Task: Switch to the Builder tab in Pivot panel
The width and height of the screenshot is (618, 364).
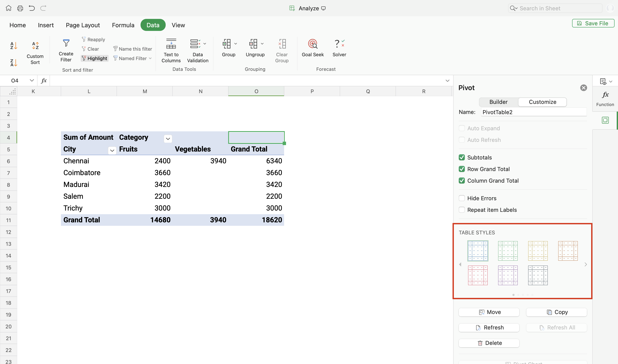Action: pos(498,102)
